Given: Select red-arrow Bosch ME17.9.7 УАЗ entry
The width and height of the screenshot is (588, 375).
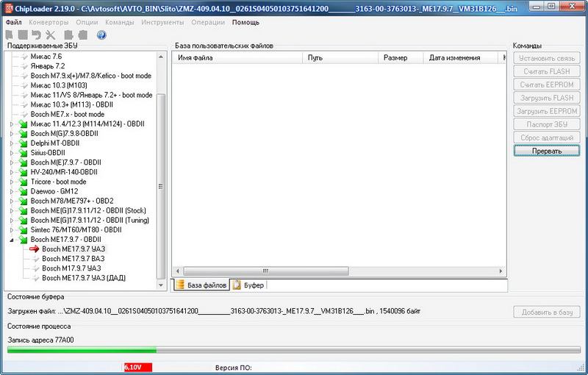Looking at the screenshot, I should point(73,249).
